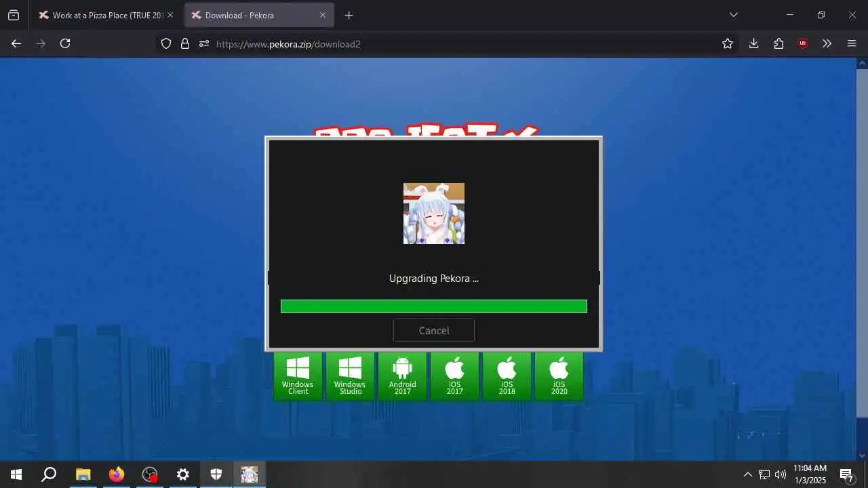Image resolution: width=868 pixels, height=488 pixels.
Task: Open the clock and calendar flyout
Action: coord(810,474)
